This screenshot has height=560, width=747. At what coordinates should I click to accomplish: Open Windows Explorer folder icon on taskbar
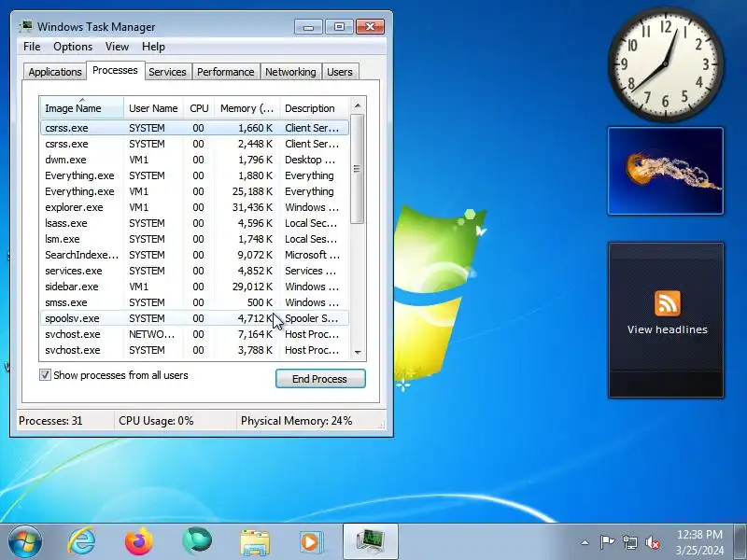point(255,542)
